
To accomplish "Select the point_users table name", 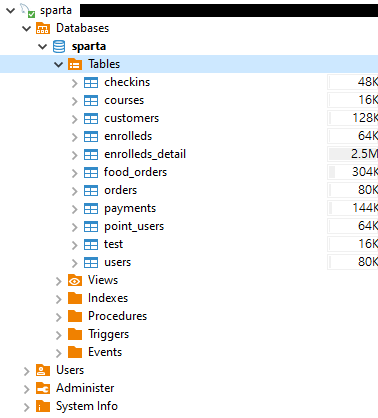I will coord(134,226).
